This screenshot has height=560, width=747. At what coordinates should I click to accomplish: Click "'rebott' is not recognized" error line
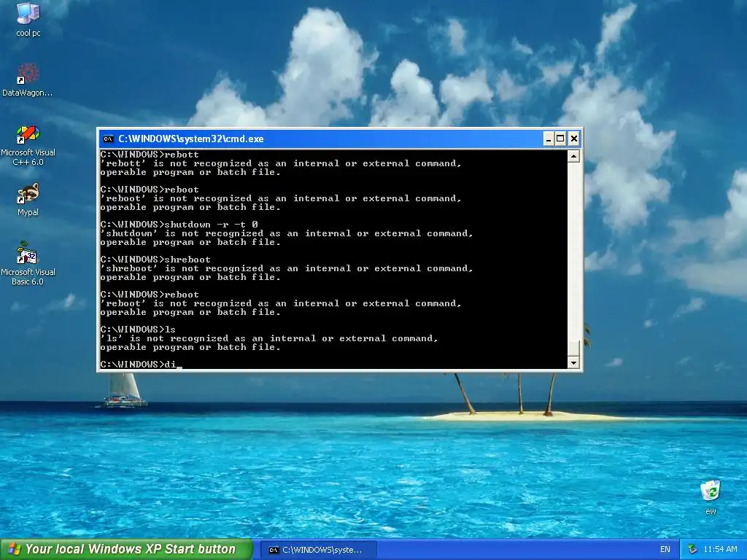pyautogui.click(x=281, y=163)
